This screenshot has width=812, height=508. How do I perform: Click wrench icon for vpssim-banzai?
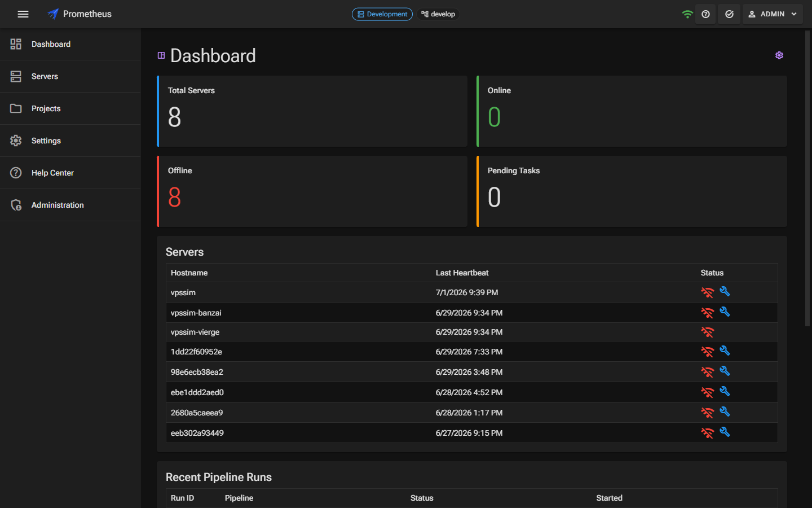pos(725,312)
